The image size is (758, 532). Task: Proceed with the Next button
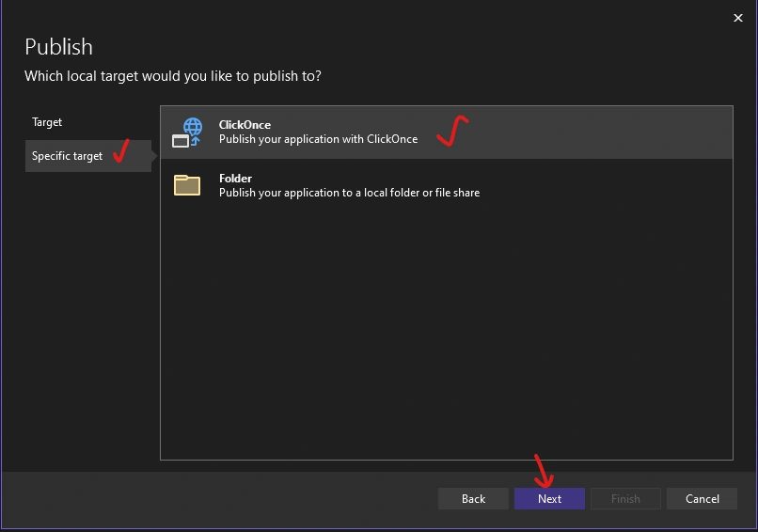click(x=549, y=499)
